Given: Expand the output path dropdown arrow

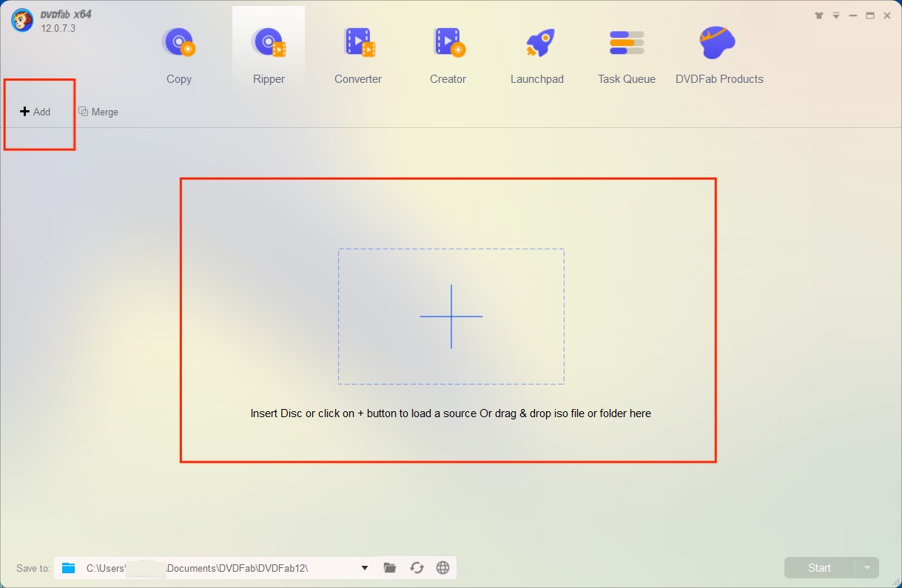Looking at the screenshot, I should [x=365, y=568].
